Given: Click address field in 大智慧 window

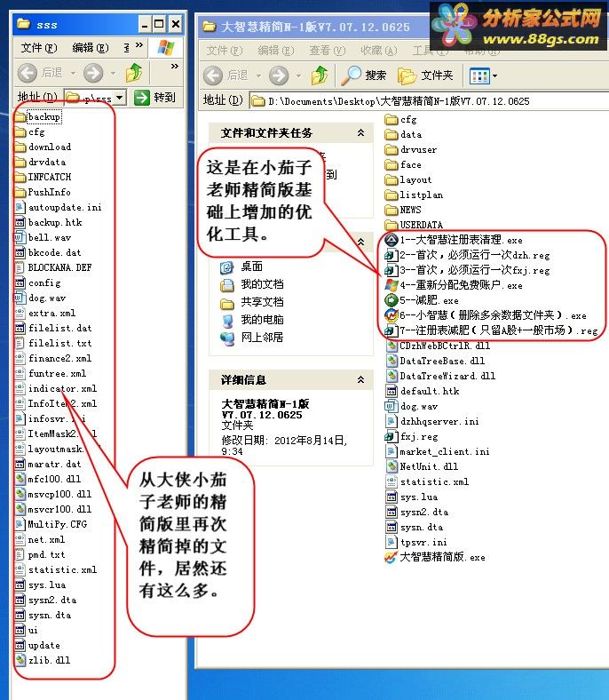Looking at the screenshot, I should 428,101.
